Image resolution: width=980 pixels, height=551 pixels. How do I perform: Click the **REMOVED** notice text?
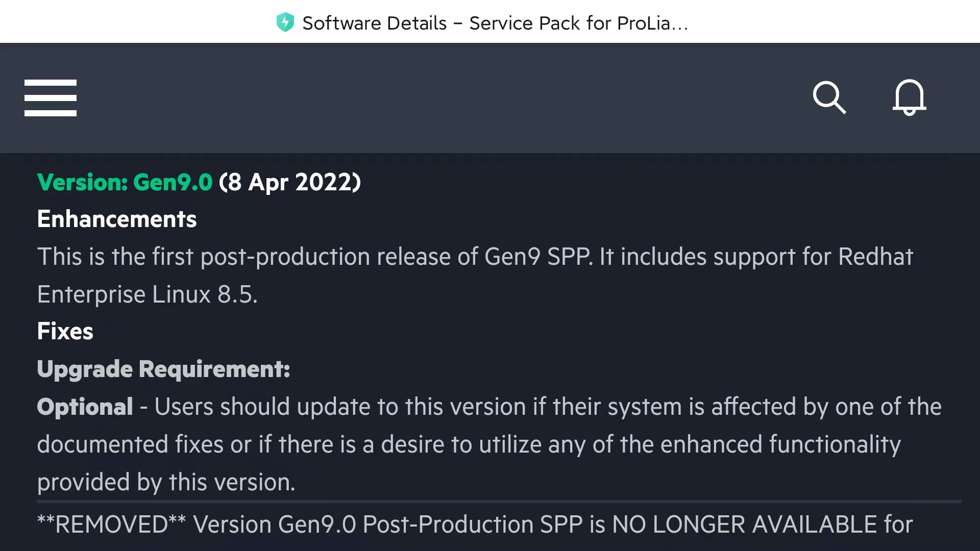click(x=111, y=524)
